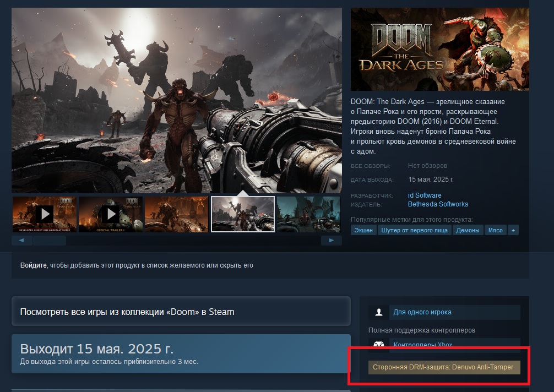The height and width of the screenshot is (392, 554).
Task: Click the Xbox controller icon
Action: pos(379,344)
